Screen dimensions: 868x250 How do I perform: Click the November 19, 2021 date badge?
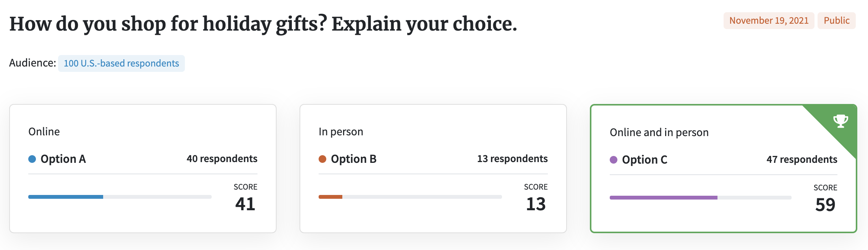(x=769, y=20)
